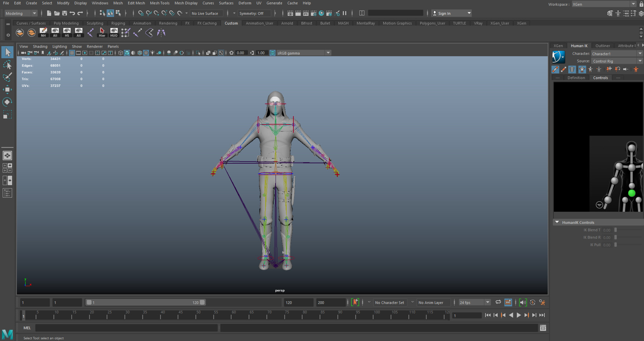The width and height of the screenshot is (644, 341).
Task: Toggle playback looping mode
Action: click(x=498, y=302)
